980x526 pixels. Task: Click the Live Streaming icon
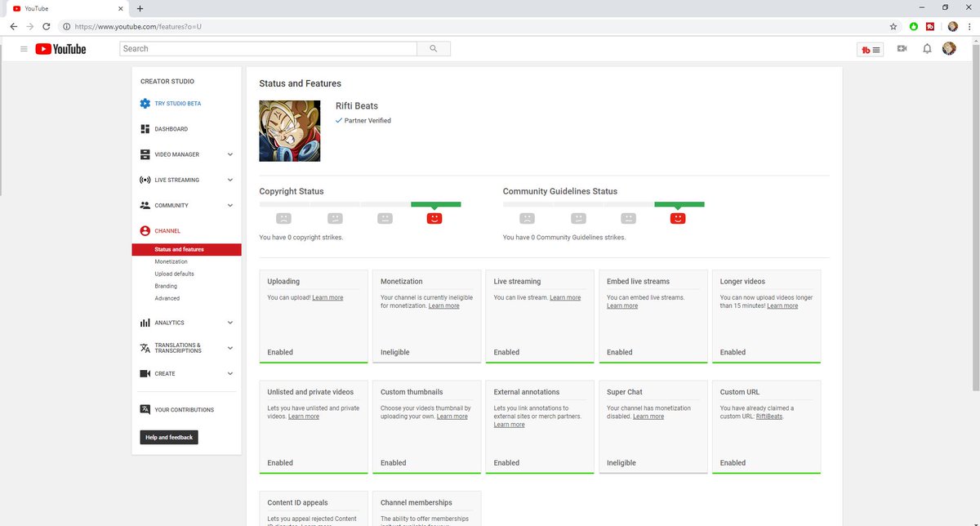(x=145, y=180)
